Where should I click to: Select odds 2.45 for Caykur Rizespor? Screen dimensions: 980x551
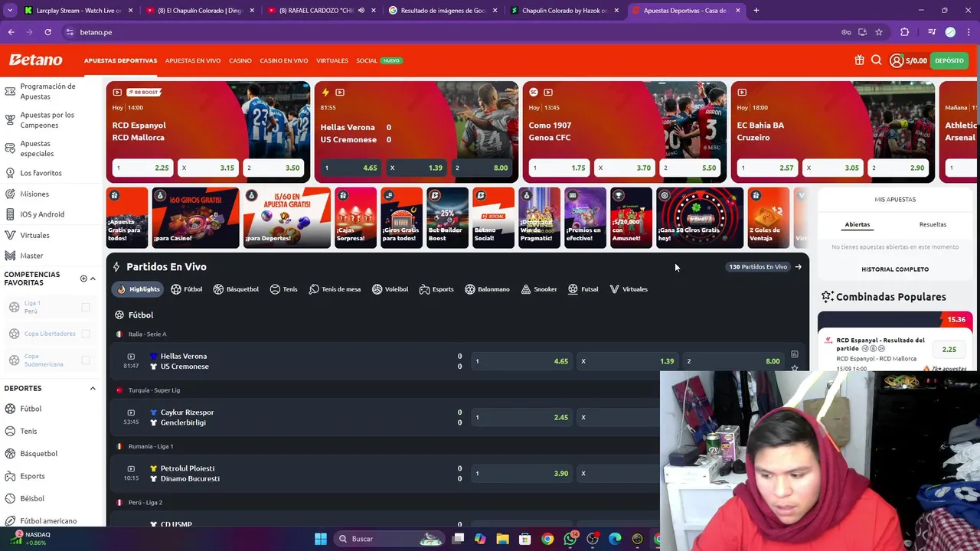point(522,417)
